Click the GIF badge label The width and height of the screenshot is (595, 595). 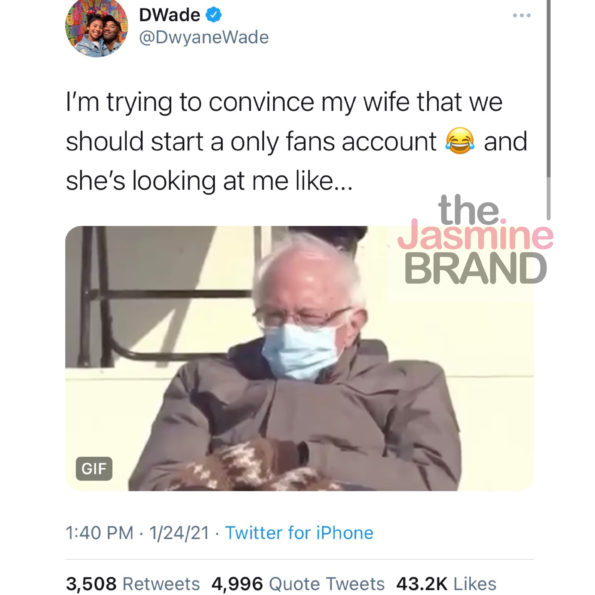94,469
